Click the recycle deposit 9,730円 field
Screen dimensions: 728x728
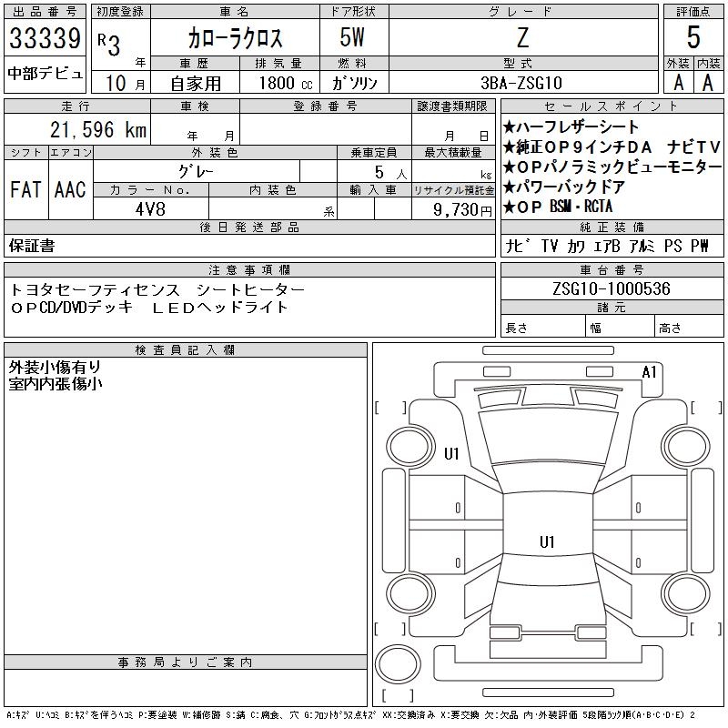pos(453,209)
